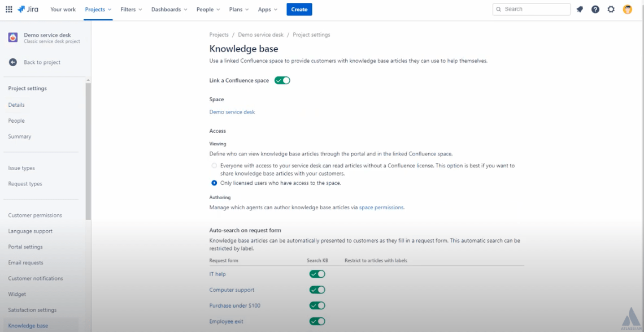Select the Everyone with access radio option

click(x=214, y=166)
